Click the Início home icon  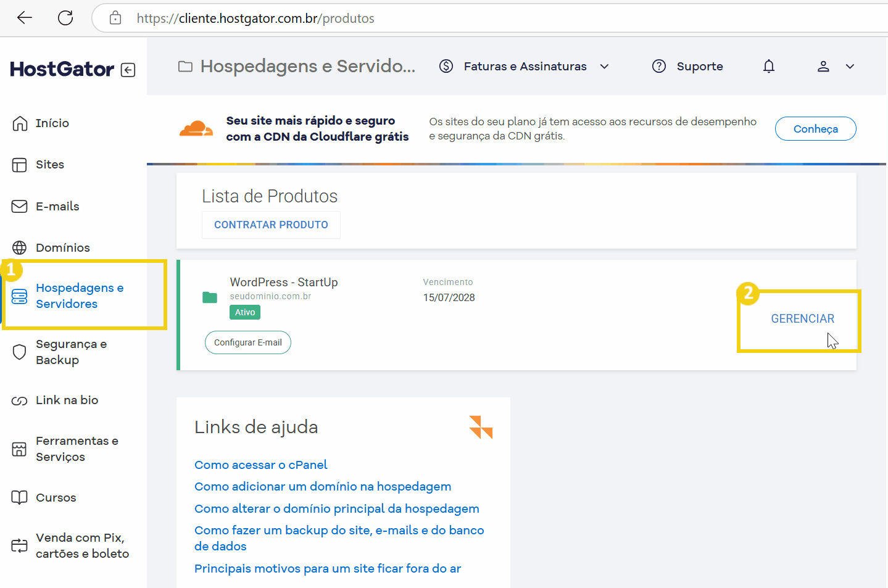(20, 123)
